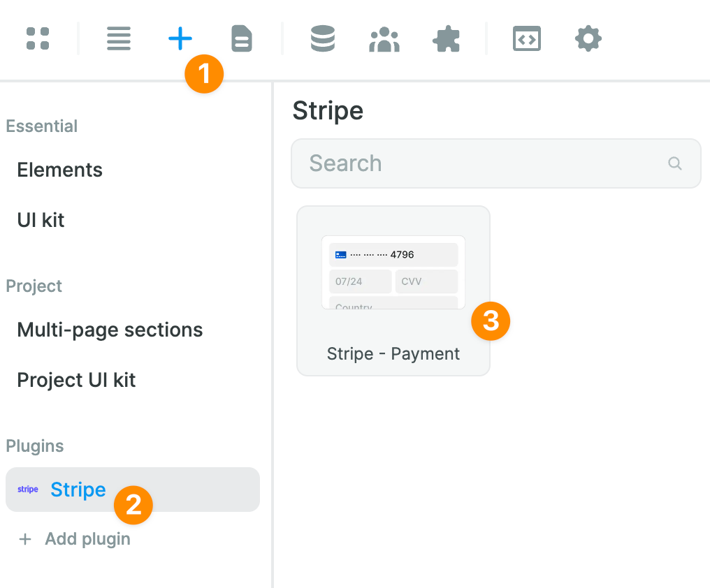Screen dimensions: 710x588
Task: Open Project UI kit category
Action: [77, 380]
